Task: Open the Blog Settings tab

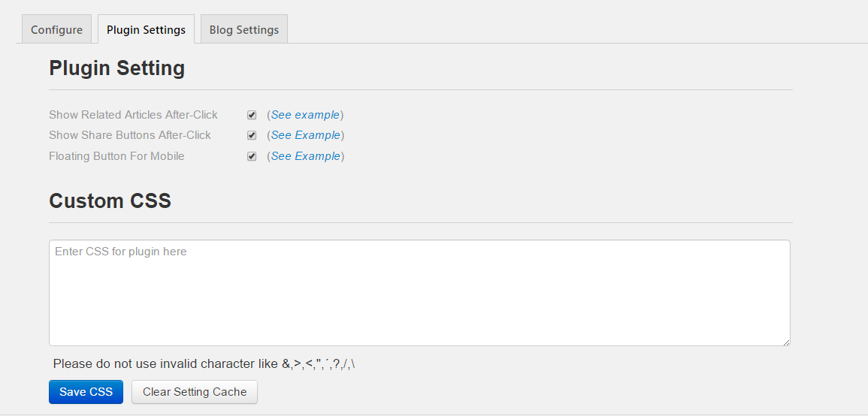Action: tap(243, 30)
